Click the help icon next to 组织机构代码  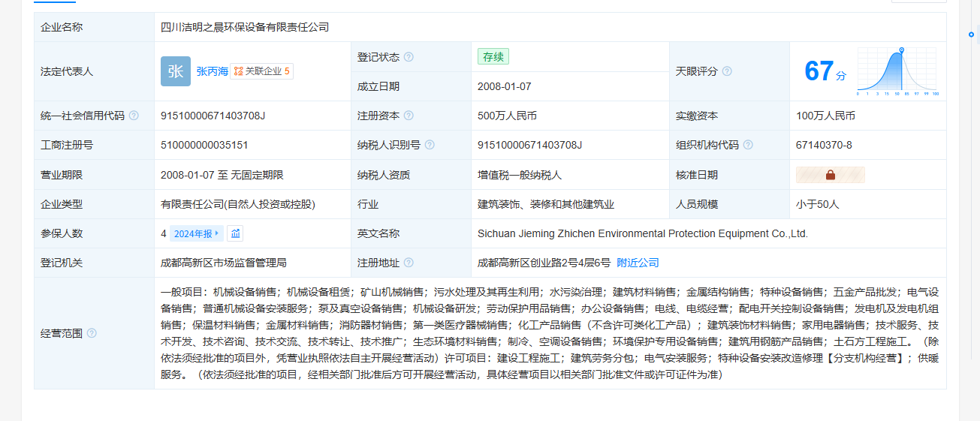[748, 145]
